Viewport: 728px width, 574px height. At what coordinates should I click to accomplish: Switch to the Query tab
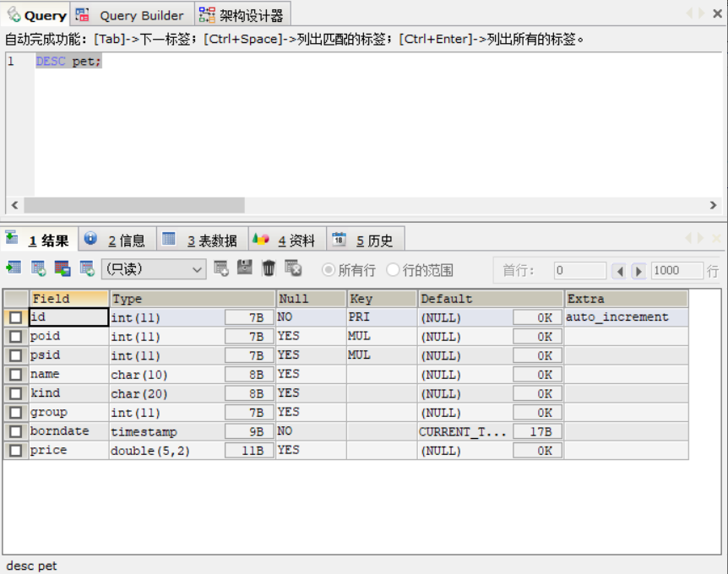pos(36,15)
